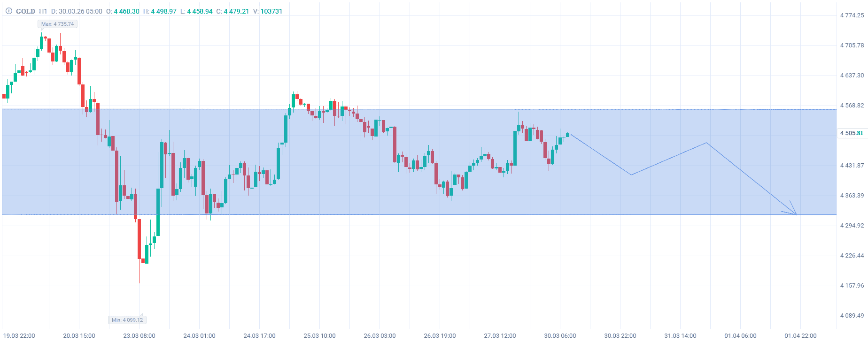
Task: Click the date readout 30.03.26 05:00
Action: coord(80,11)
